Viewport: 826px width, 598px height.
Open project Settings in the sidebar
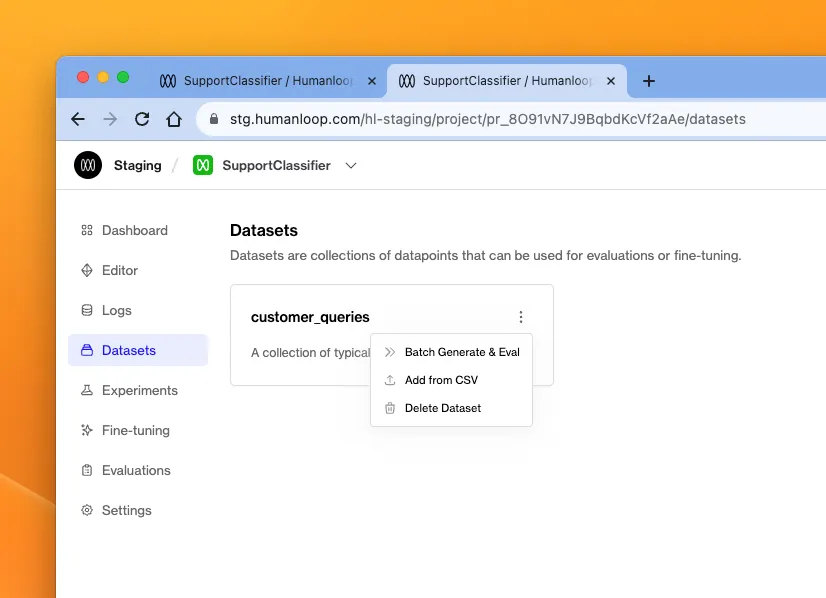(138, 511)
